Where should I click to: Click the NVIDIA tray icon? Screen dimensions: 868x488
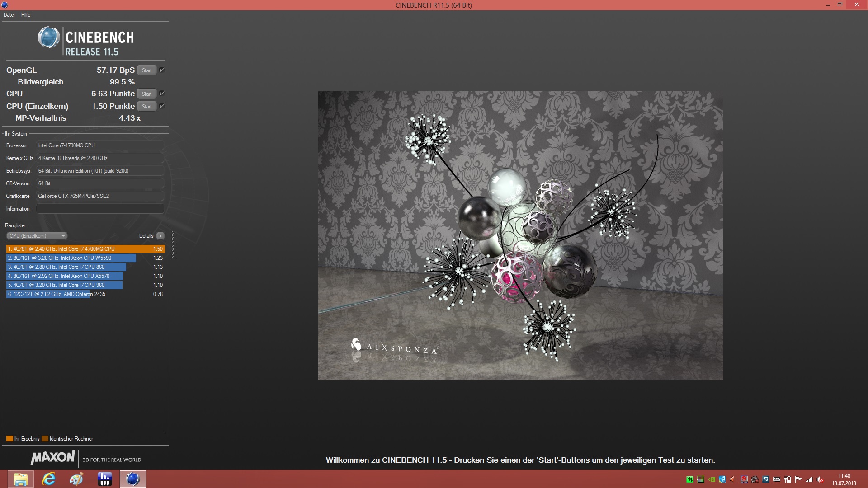712,479
